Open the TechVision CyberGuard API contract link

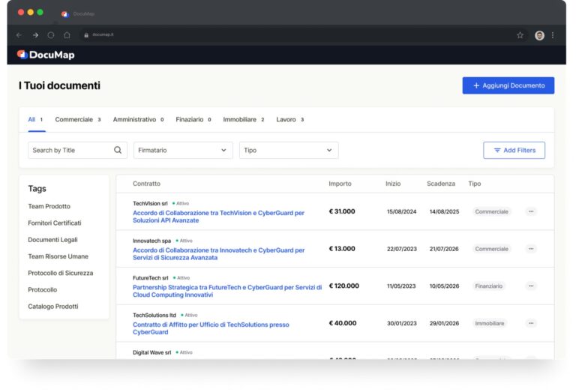(x=218, y=217)
